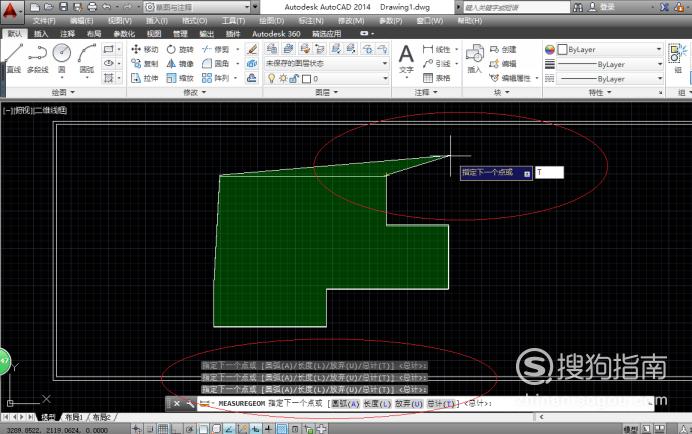Click the Linear dimension (线性) tool
Image resolution: width=692 pixels, height=434 pixels.
436,49
